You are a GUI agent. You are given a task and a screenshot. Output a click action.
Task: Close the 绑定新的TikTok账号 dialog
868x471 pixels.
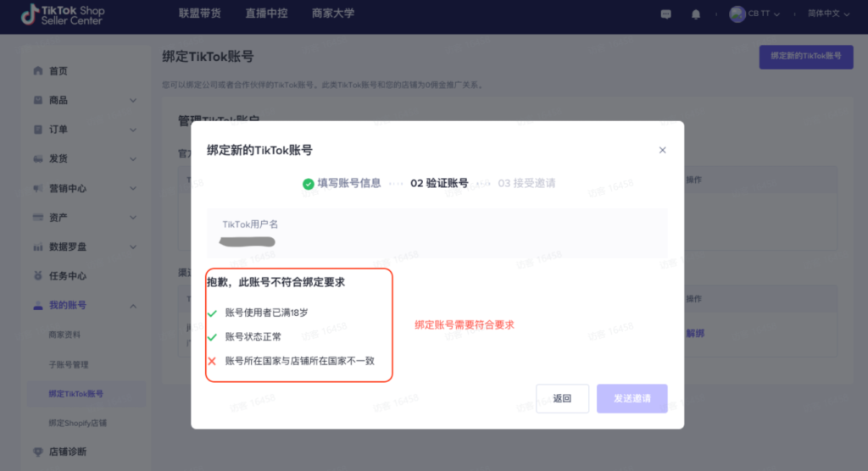tap(663, 150)
